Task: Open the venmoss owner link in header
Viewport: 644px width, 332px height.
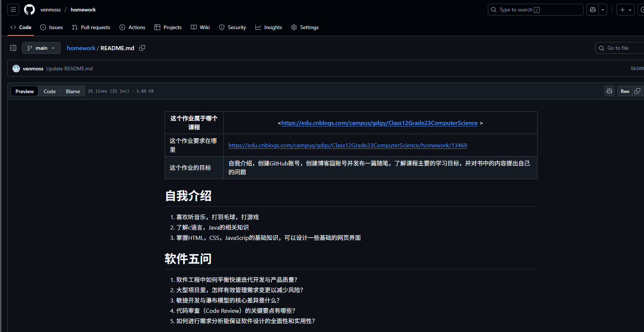Action: tap(50, 10)
